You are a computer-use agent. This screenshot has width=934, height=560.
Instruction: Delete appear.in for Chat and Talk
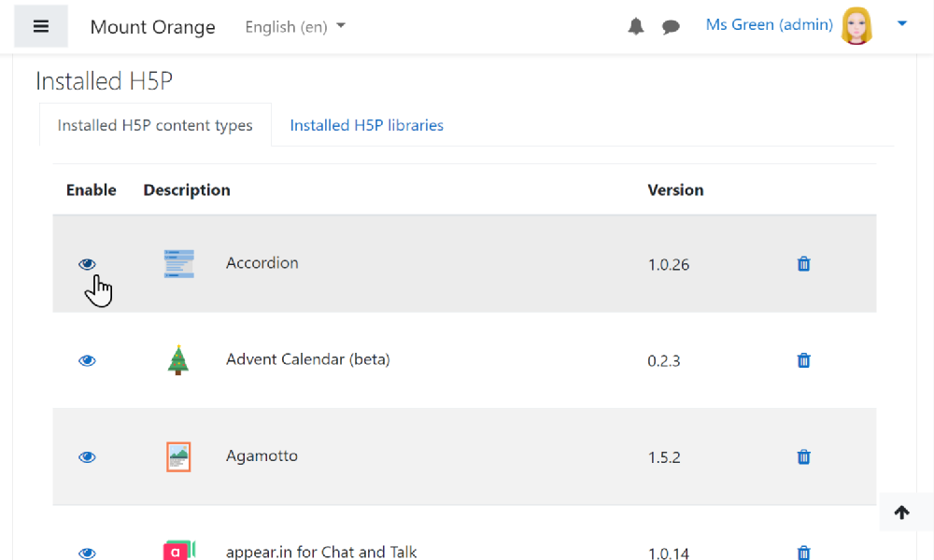point(803,553)
